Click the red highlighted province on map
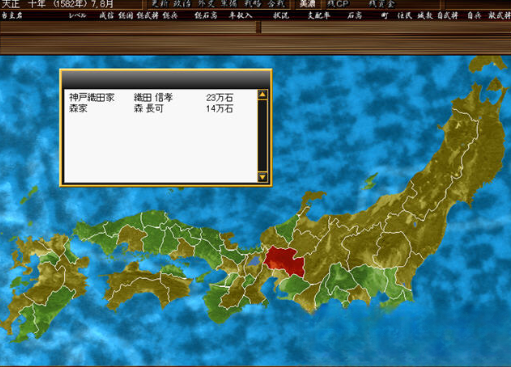 285,261
